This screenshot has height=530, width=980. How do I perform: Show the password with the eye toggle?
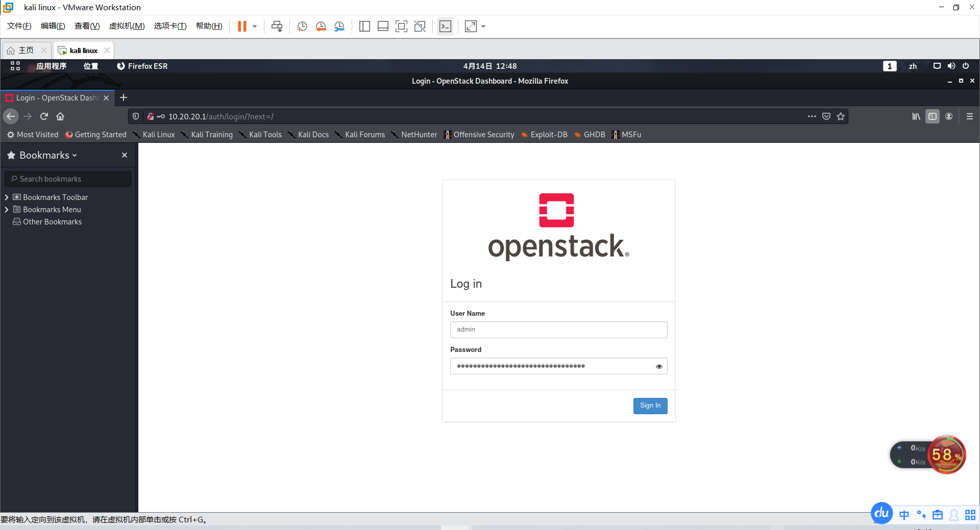(x=658, y=366)
